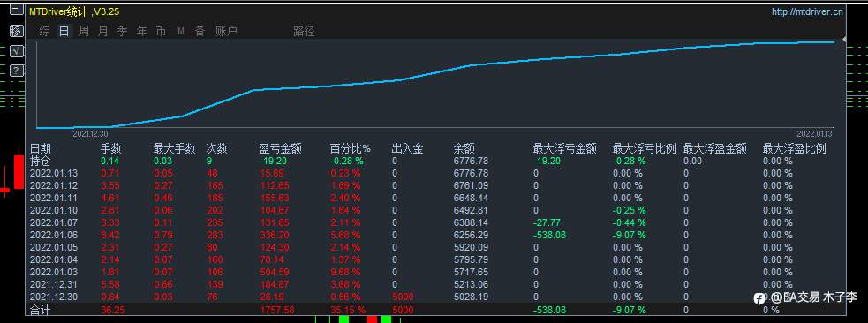Click the 次数 column header
This screenshot has height=323, width=868.
pos(216,149)
